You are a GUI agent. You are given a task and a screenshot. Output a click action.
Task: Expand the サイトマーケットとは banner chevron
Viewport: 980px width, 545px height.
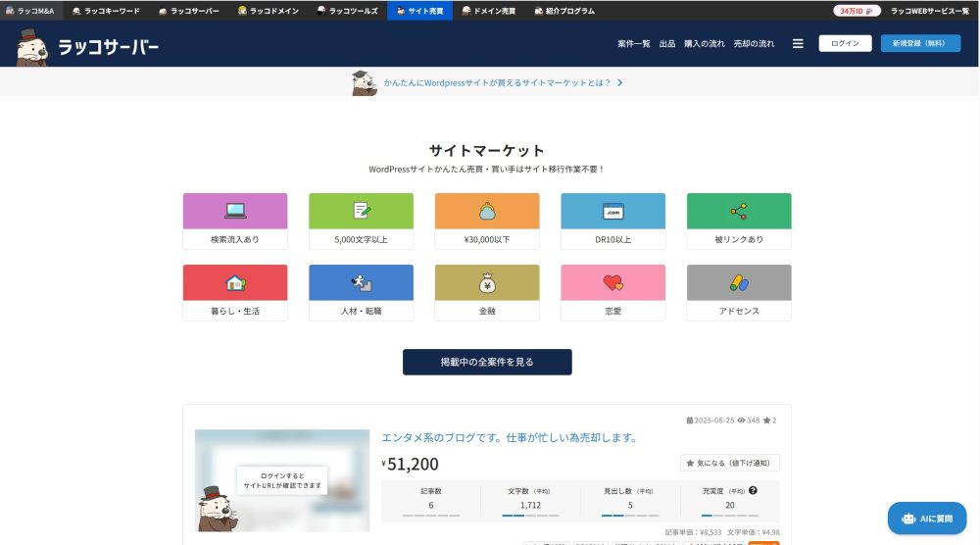pyautogui.click(x=620, y=83)
